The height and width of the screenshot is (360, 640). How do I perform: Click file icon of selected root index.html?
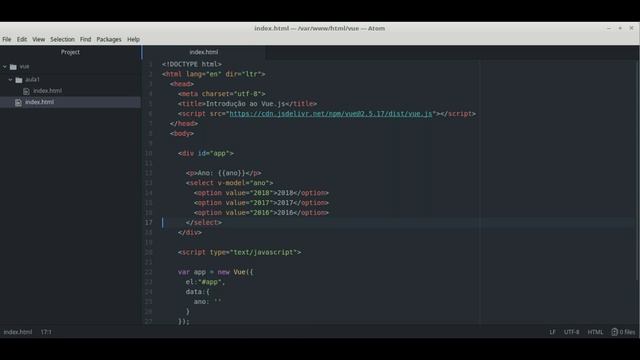tap(18, 102)
